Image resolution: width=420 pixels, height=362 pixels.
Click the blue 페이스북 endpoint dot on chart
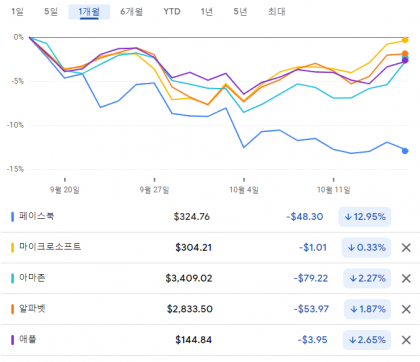click(x=405, y=151)
